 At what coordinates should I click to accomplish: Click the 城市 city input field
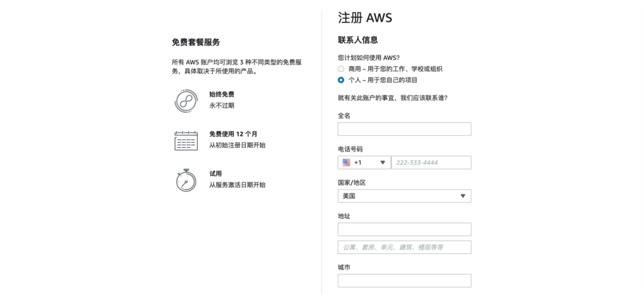(x=404, y=281)
